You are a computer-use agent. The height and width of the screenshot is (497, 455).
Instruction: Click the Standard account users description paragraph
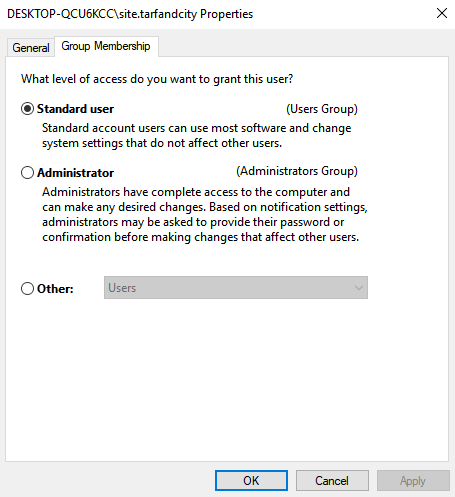coord(197,136)
